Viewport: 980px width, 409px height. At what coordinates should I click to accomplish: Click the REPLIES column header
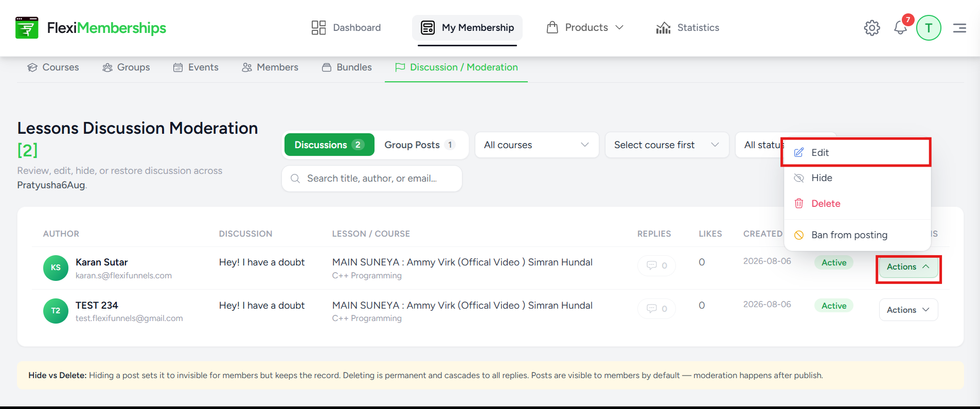[654, 234]
